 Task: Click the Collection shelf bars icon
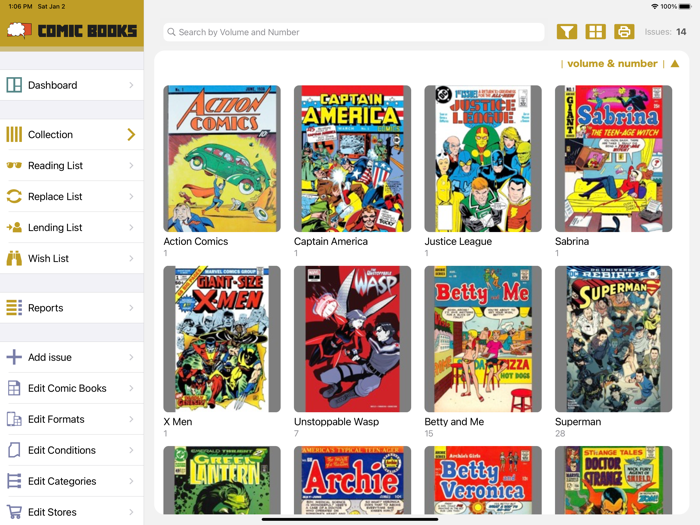point(14,134)
